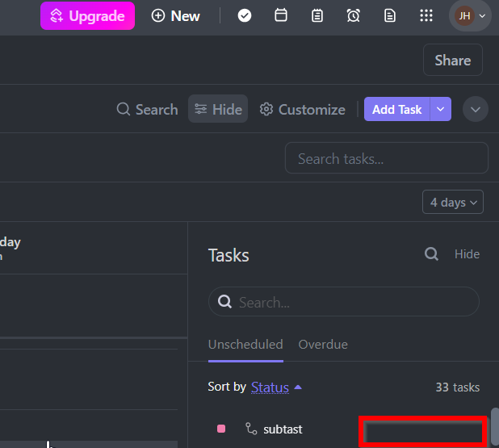Hide the Tasks side panel
Screen dimensions: 499x448
click(467, 254)
